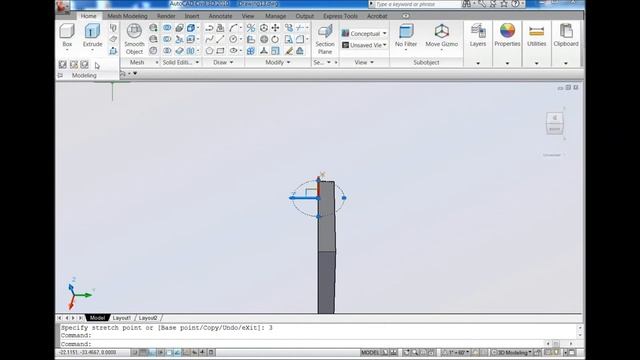Open the Output ribbon tab
This screenshot has width=640, height=360.
[304, 16]
